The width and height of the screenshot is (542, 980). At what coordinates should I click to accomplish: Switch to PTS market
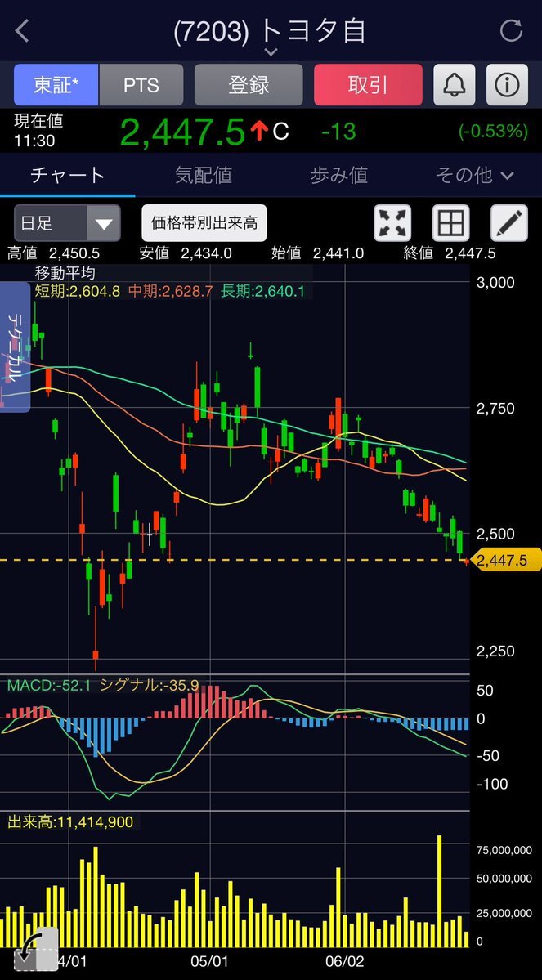click(141, 84)
